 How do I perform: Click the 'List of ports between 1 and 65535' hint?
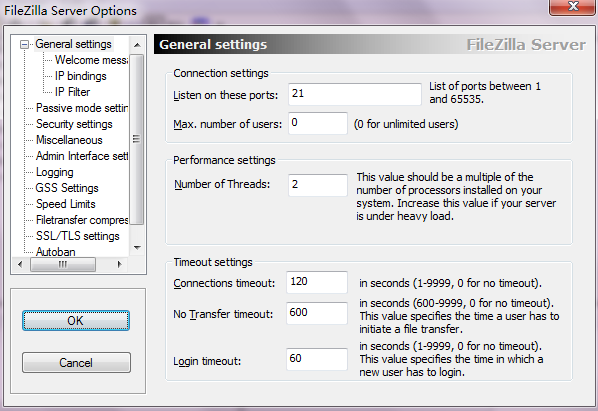485,93
